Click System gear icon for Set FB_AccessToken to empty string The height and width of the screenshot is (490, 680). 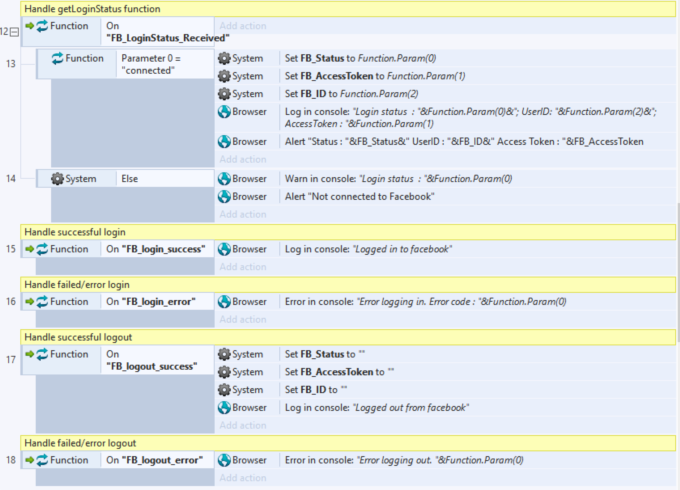224,372
